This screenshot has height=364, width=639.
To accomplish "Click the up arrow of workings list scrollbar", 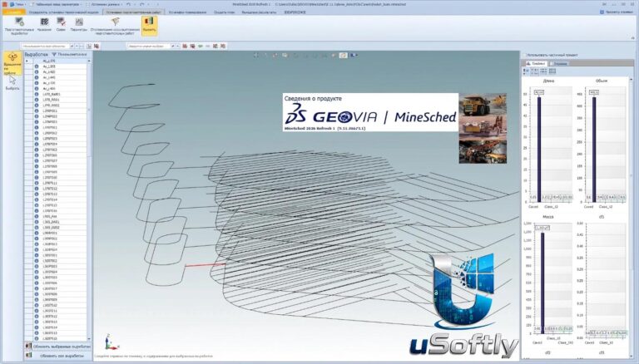I will (x=89, y=61).
